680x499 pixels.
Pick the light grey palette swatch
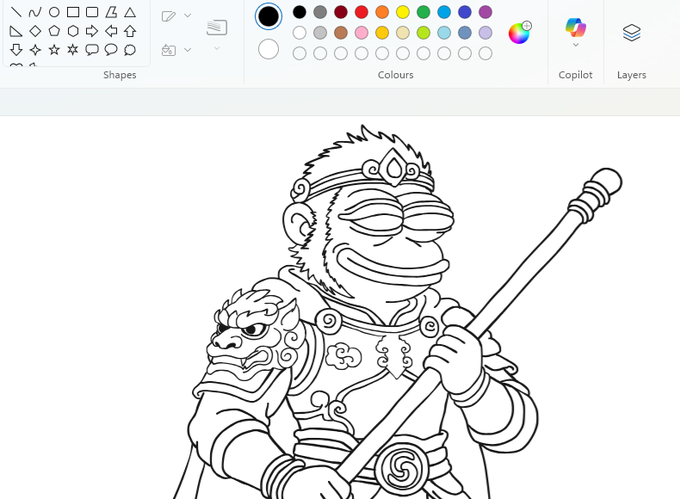pos(320,33)
